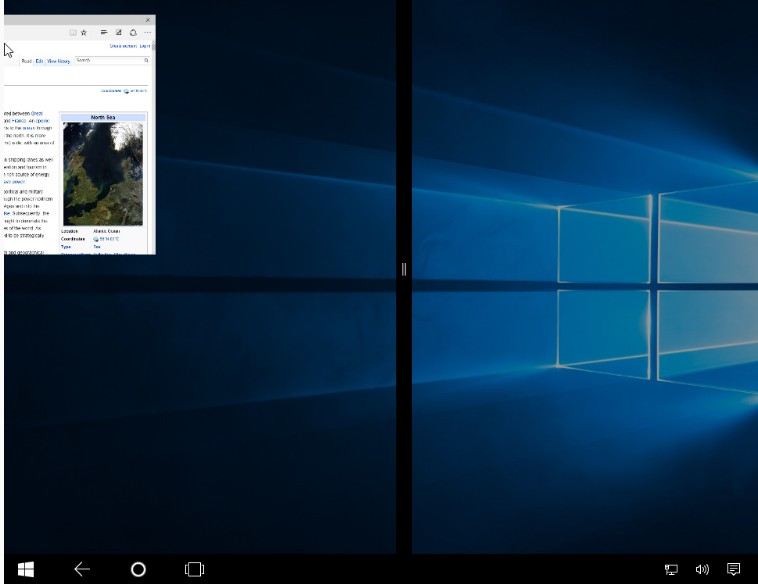758x584 pixels.
Task: Open the Share icon in Edge
Action: 133,32
